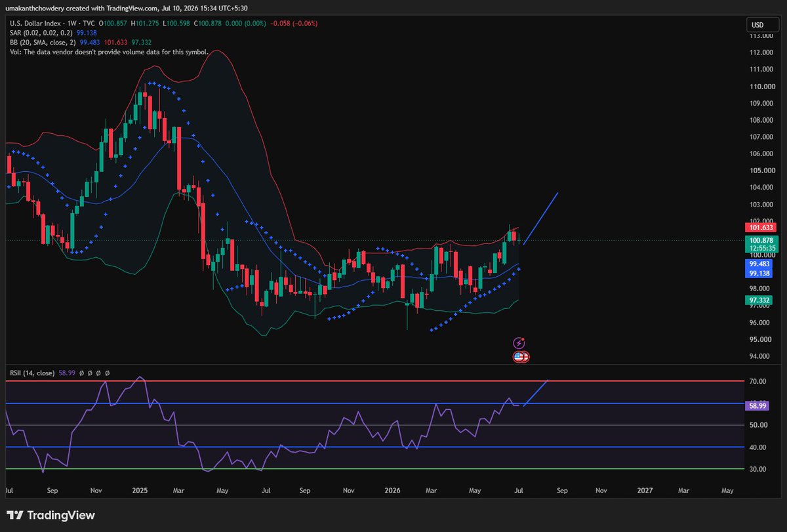Click 50.00 on the RSI scale
The width and height of the screenshot is (787, 532).
pyautogui.click(x=758, y=425)
